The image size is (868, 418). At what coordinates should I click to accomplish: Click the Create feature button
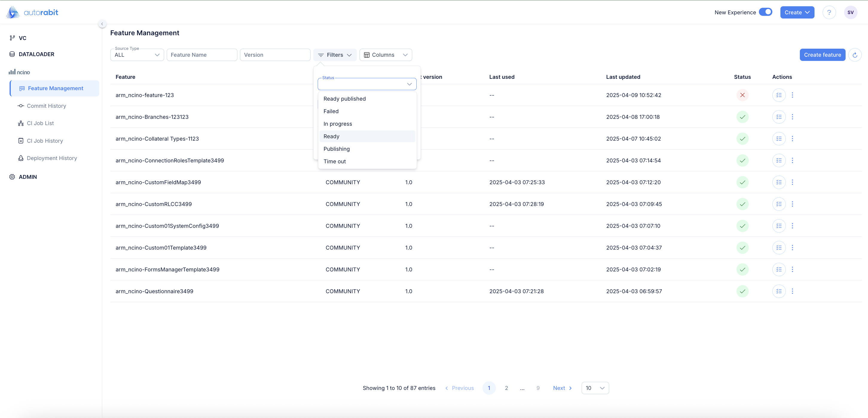coord(822,55)
